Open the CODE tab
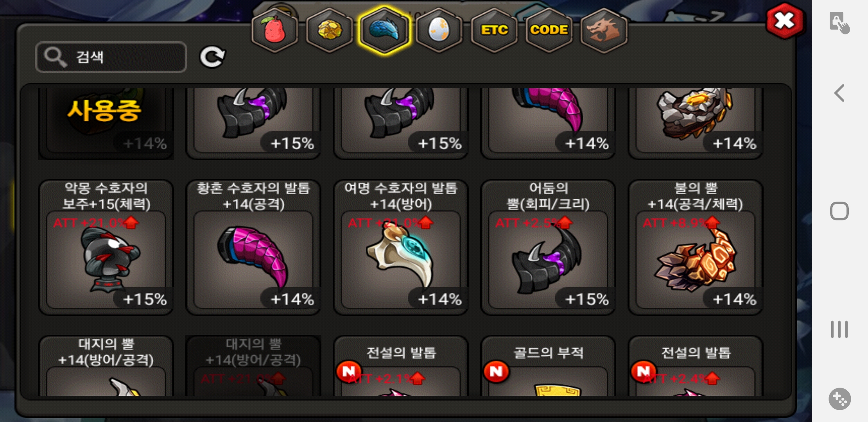The image size is (868, 422). (x=549, y=30)
